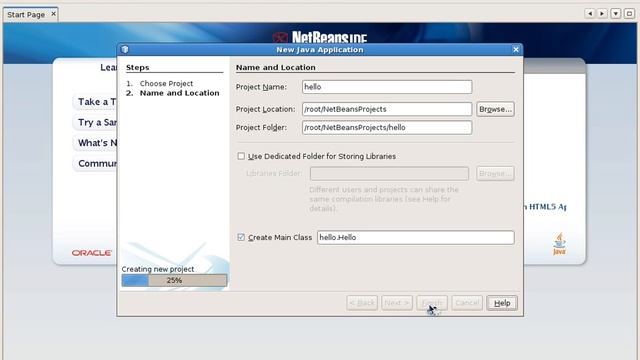
Task: Click the NetBeans IDE logo
Action: pyautogui.click(x=320, y=38)
